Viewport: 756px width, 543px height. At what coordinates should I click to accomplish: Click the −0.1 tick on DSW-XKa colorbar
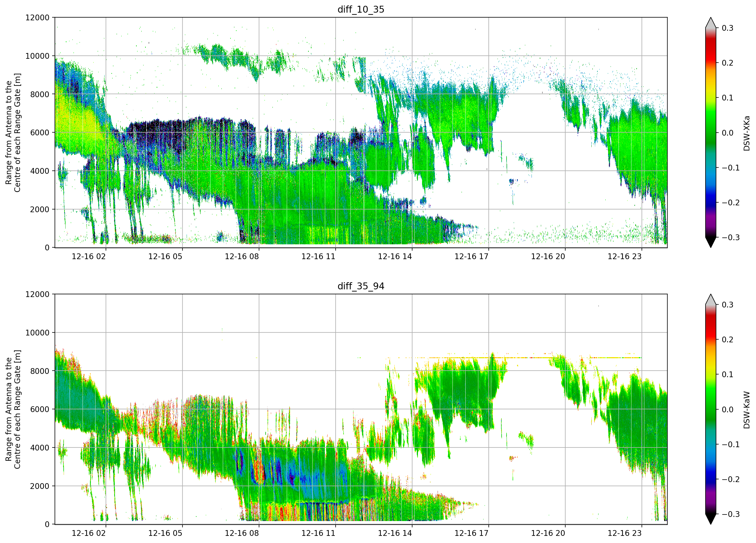click(x=731, y=168)
